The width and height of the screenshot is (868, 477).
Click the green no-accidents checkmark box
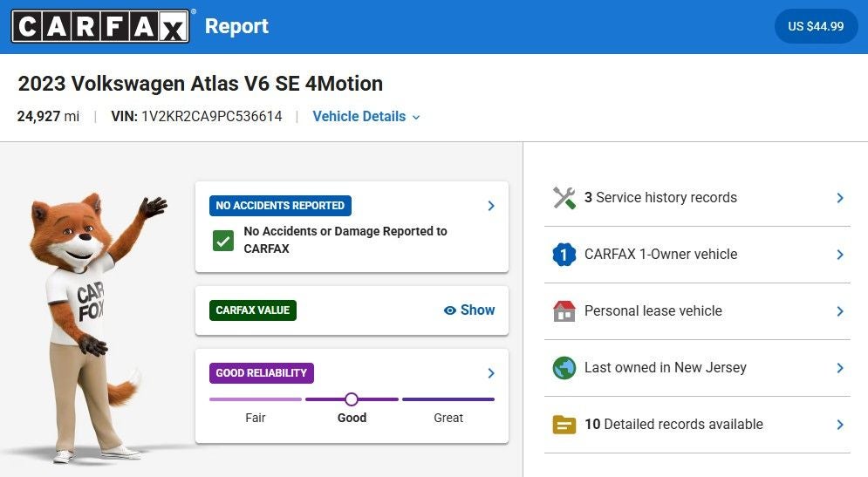pyautogui.click(x=223, y=241)
